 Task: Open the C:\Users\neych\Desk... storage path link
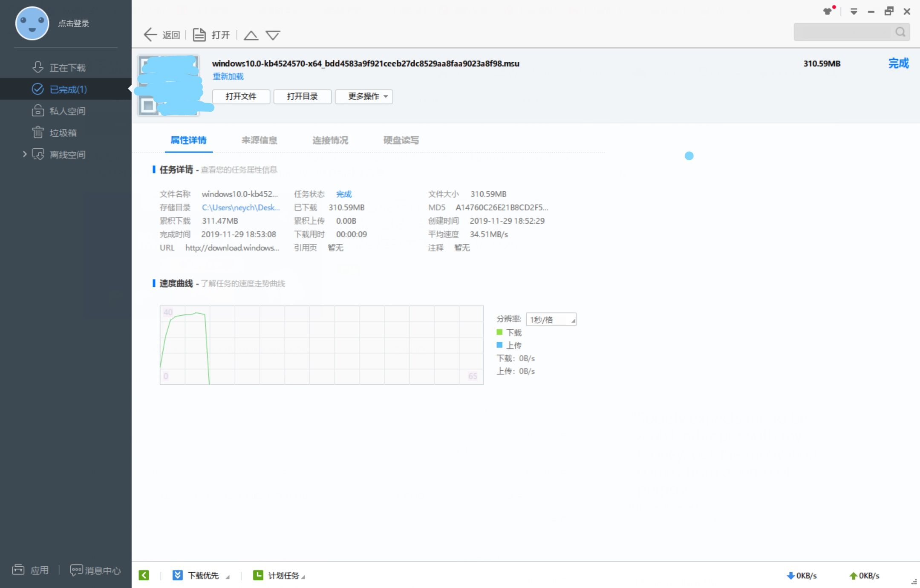[241, 208]
